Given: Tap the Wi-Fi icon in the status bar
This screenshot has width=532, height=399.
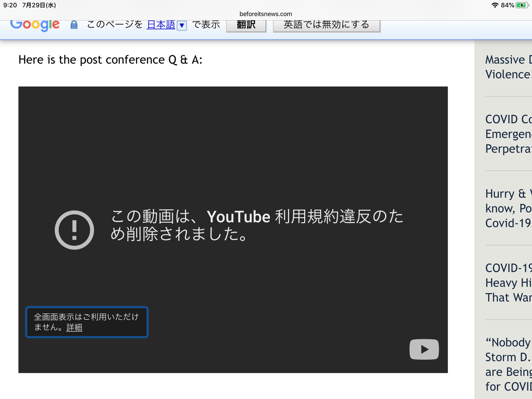Looking at the screenshot, I should [495, 5].
